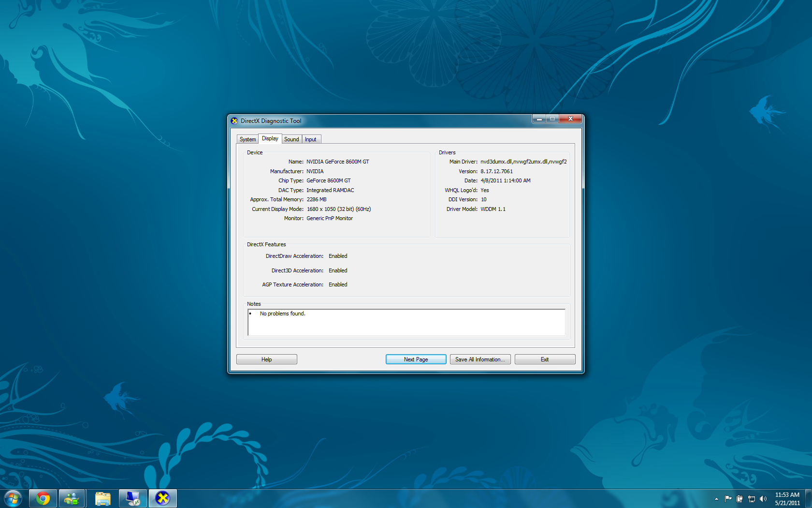Click driver version '8.17.12.7061'
Viewport: 812px width, 508px height.
pos(496,171)
